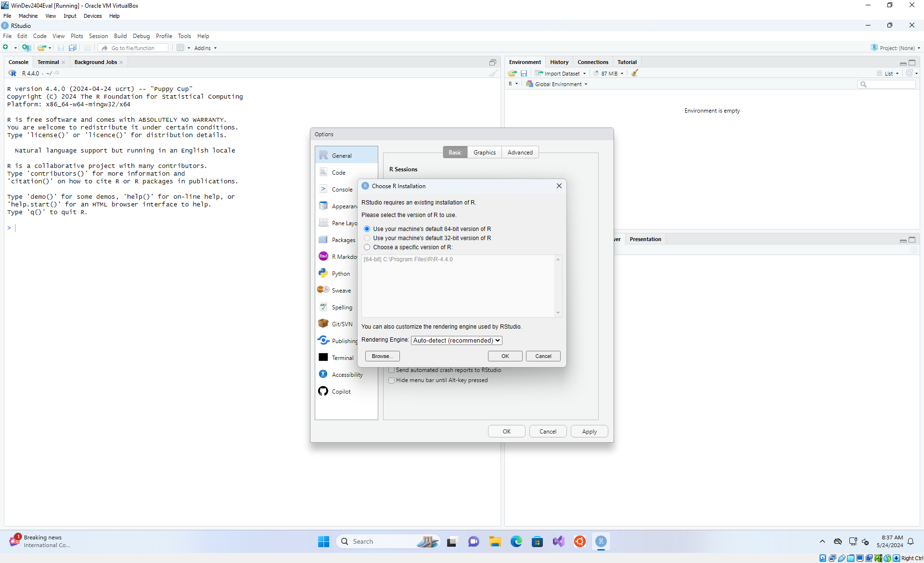Click Cancel in Choose R Installation dialog
Image resolution: width=924 pixels, height=563 pixels.
(543, 357)
